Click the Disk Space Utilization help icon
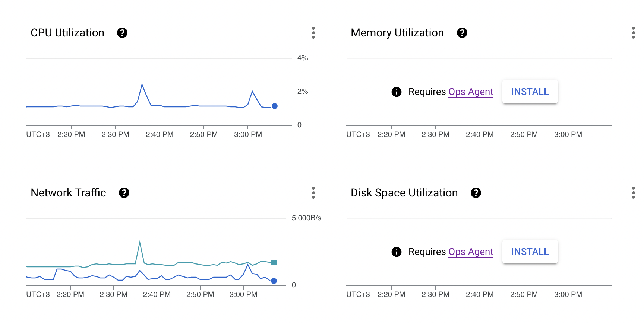Viewport: 644px width, 323px height. [x=476, y=193]
